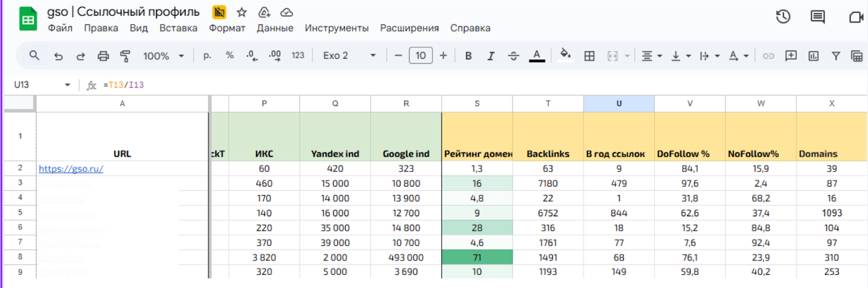Open the Формат menu
868x288 pixels.
[x=227, y=28]
